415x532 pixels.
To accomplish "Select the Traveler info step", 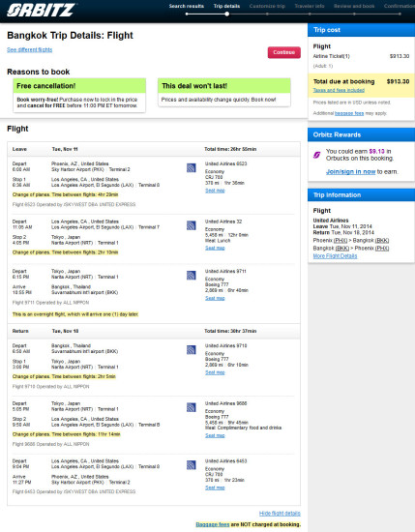I will coord(310,6).
